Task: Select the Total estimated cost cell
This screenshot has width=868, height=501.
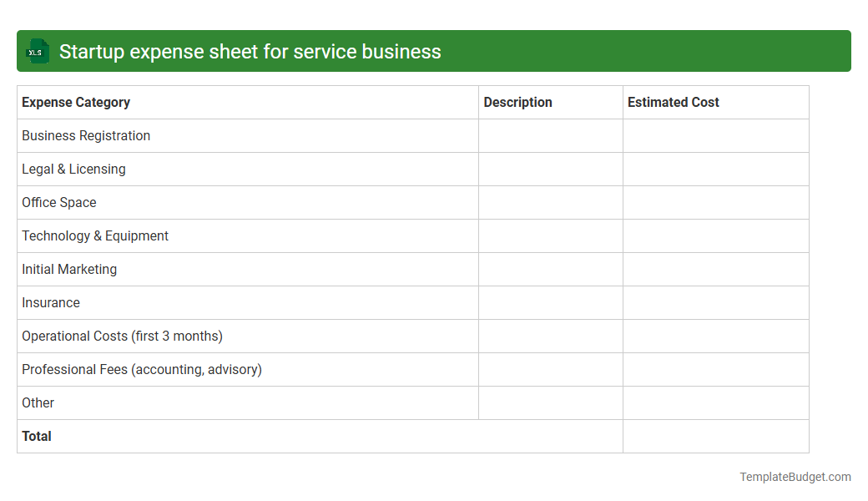Action: tap(715, 436)
